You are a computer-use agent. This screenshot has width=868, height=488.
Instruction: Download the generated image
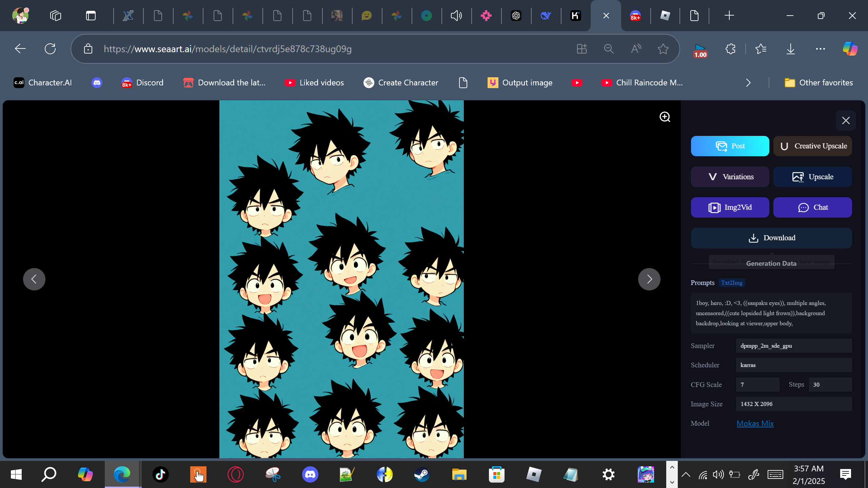[x=771, y=238]
